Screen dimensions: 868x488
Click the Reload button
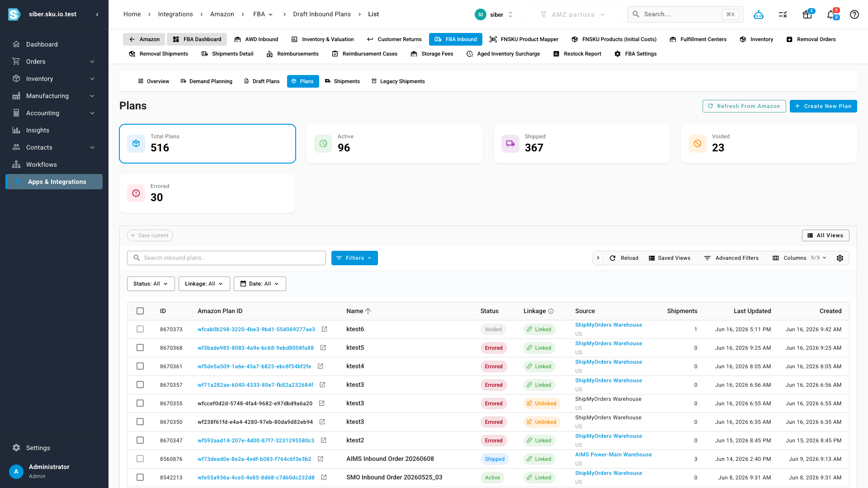(x=624, y=258)
